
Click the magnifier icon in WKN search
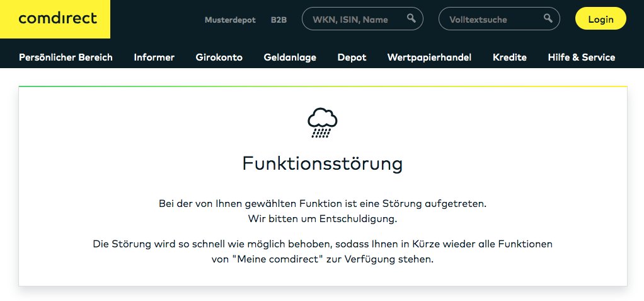411,18
